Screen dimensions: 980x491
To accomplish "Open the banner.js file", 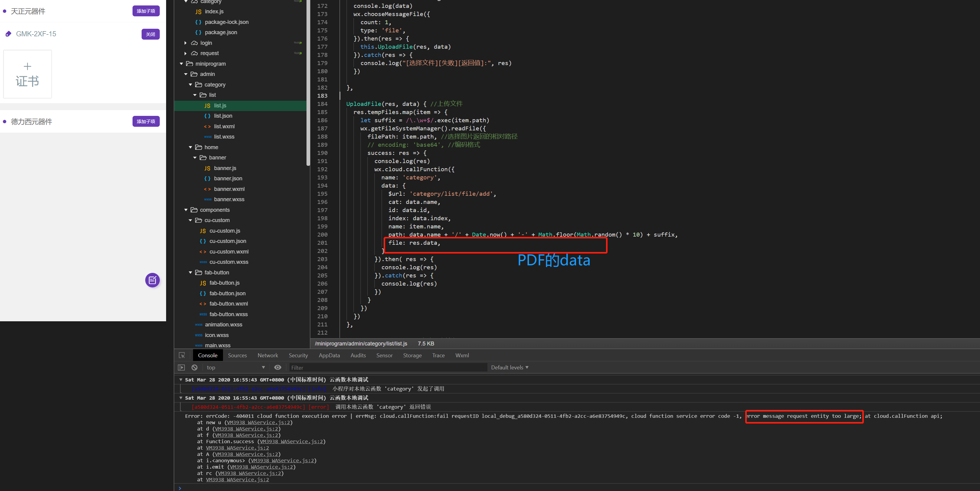I will pyautogui.click(x=225, y=168).
